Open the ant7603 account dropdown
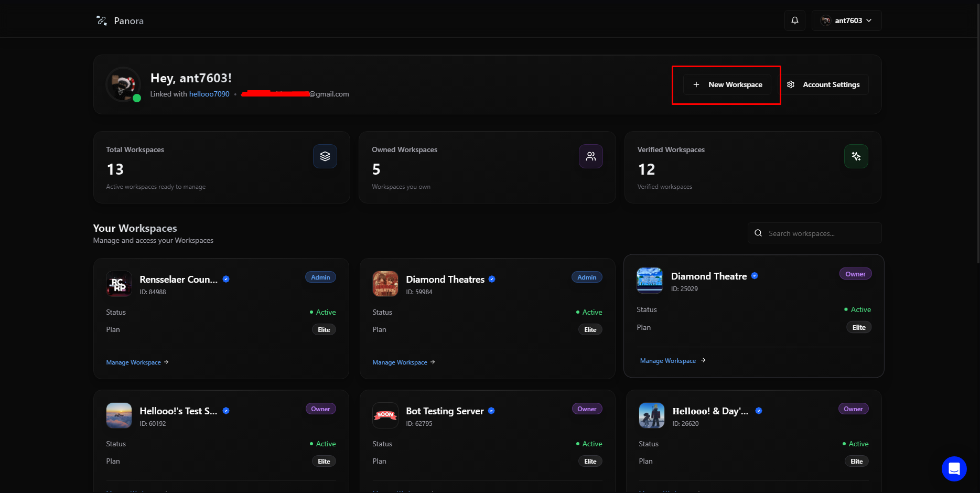This screenshot has height=493, width=980. pyautogui.click(x=846, y=20)
